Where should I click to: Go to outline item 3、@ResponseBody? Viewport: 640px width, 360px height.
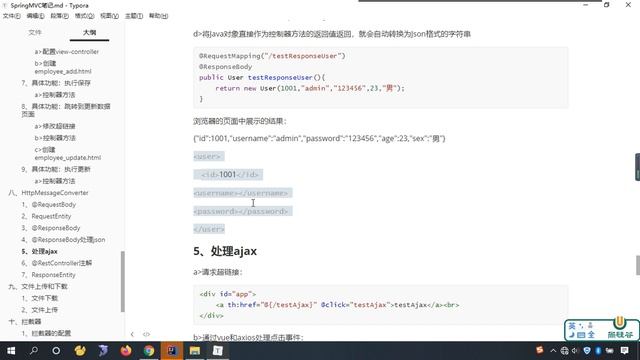[x=51, y=228]
